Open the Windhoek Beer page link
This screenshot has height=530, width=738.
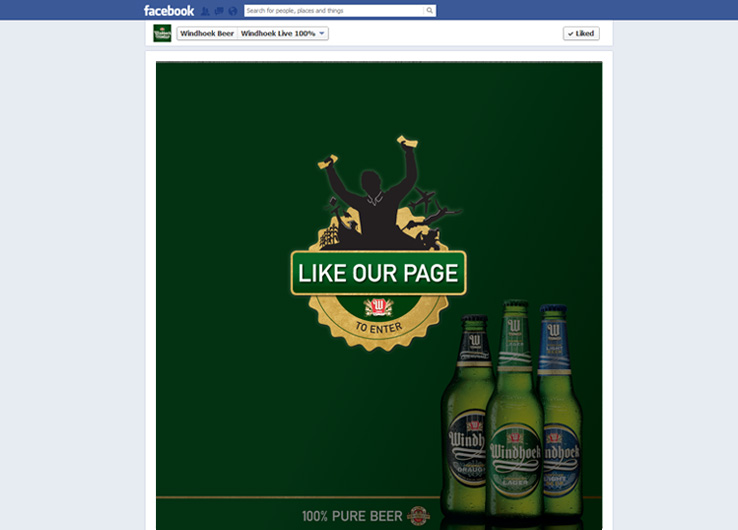tap(207, 33)
